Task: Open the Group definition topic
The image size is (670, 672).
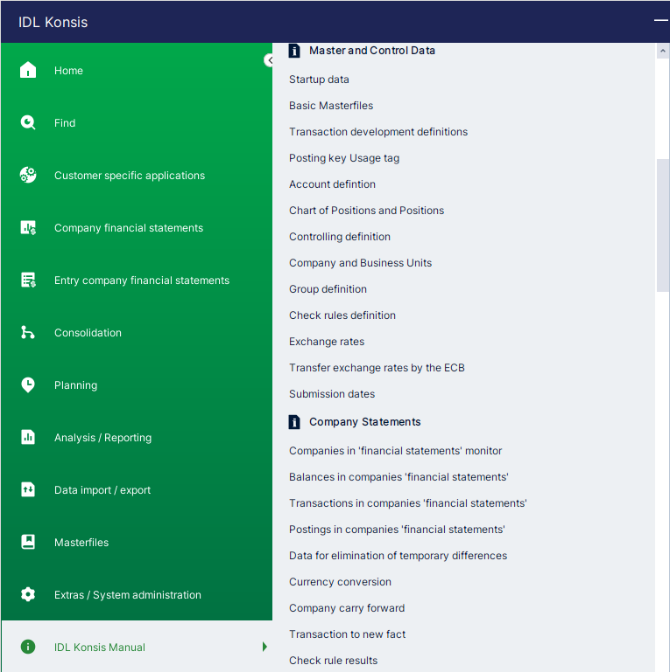Action: [x=327, y=289]
